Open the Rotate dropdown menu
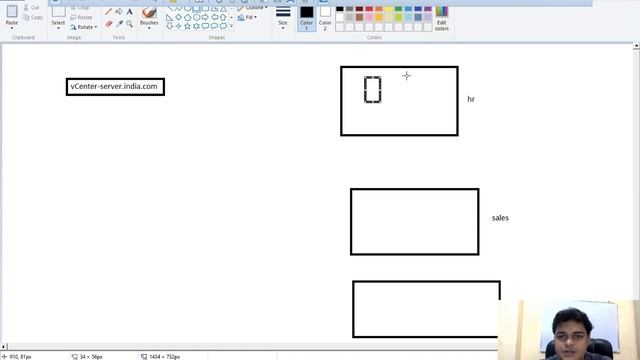The height and width of the screenshot is (360, 640). pos(84,27)
